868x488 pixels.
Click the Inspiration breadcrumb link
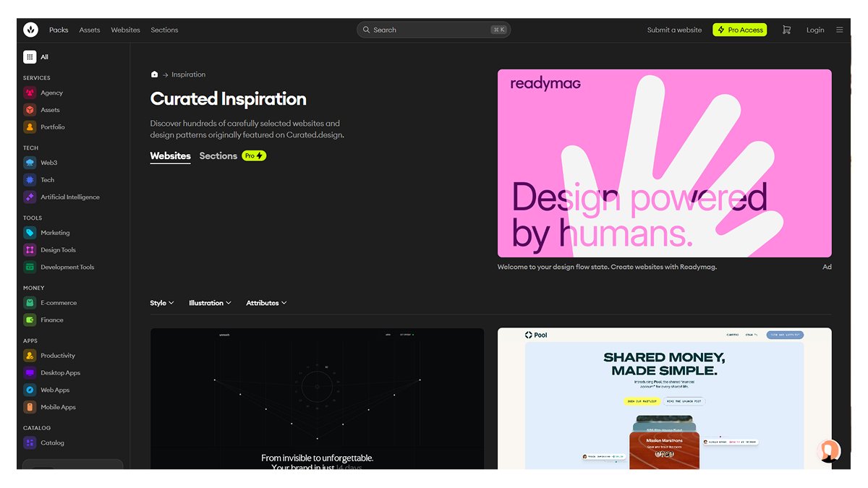click(x=188, y=74)
